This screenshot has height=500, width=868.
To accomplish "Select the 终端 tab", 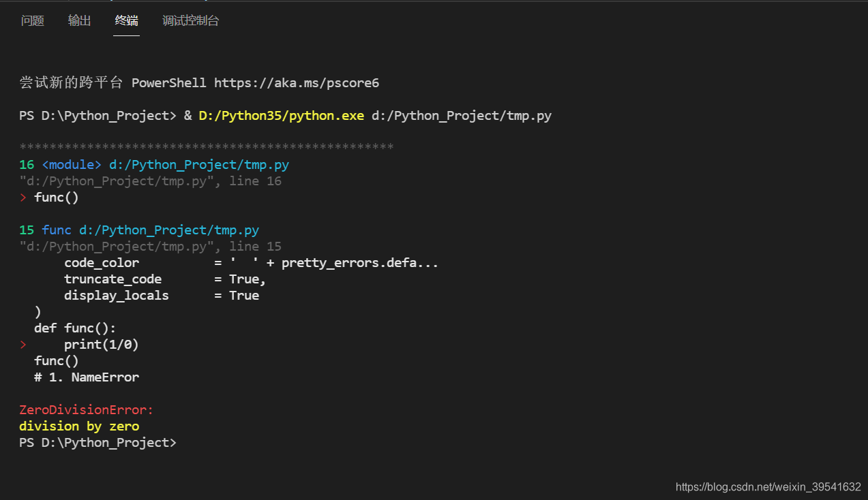I will click(127, 21).
